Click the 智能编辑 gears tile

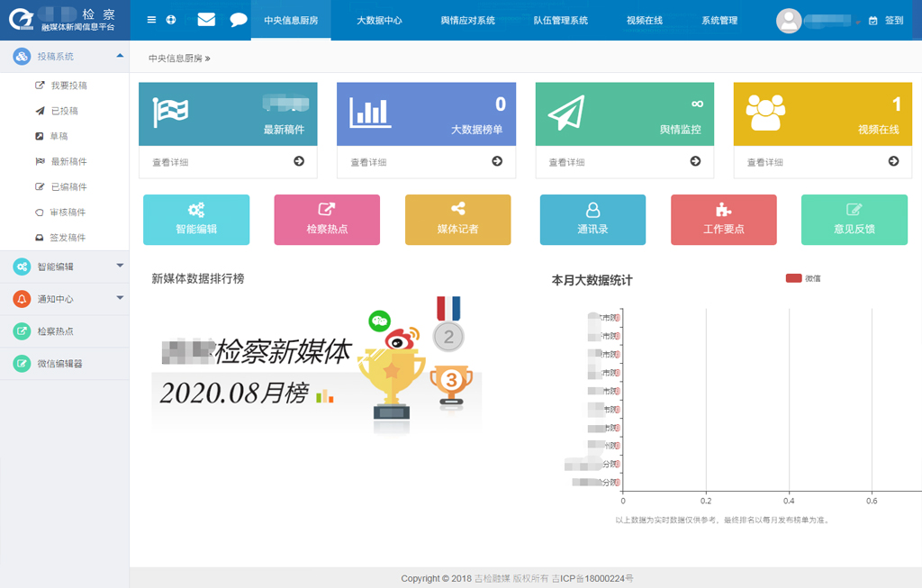coord(196,219)
